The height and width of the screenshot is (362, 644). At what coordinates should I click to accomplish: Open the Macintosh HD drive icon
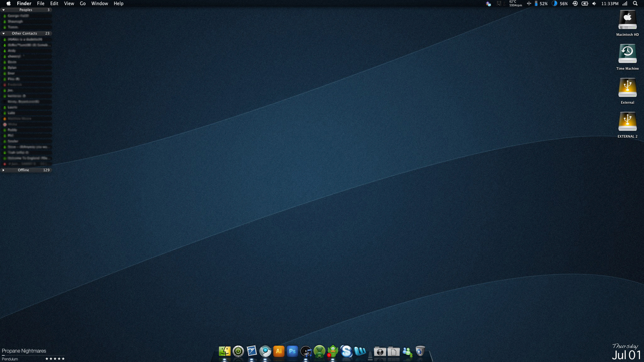(627, 20)
